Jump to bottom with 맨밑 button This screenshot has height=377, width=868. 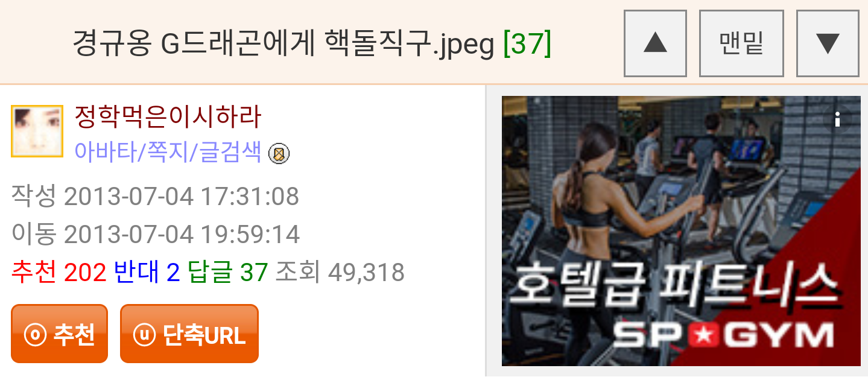pos(741,43)
